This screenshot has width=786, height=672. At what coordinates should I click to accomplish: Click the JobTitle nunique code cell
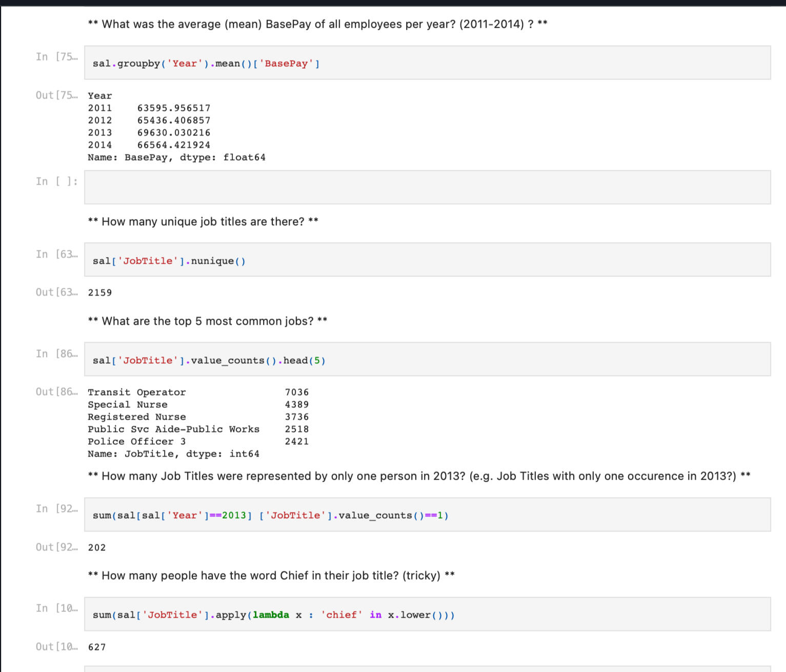427,260
